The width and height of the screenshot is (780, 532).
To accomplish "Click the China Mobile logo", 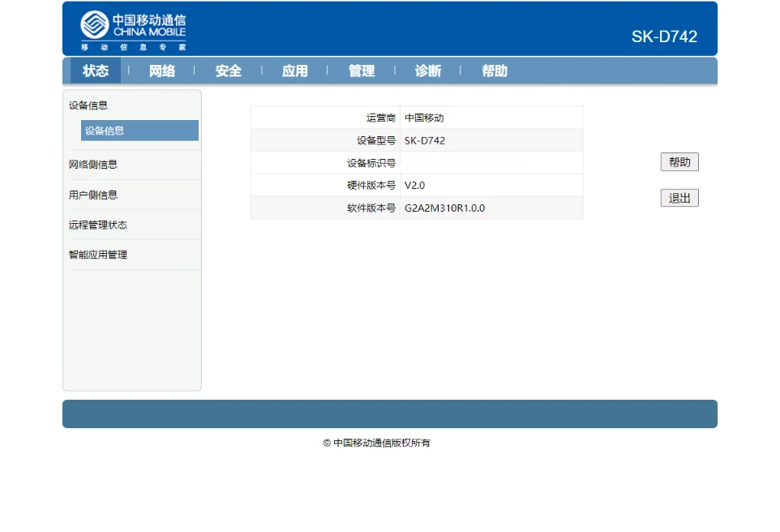I will point(133,30).
